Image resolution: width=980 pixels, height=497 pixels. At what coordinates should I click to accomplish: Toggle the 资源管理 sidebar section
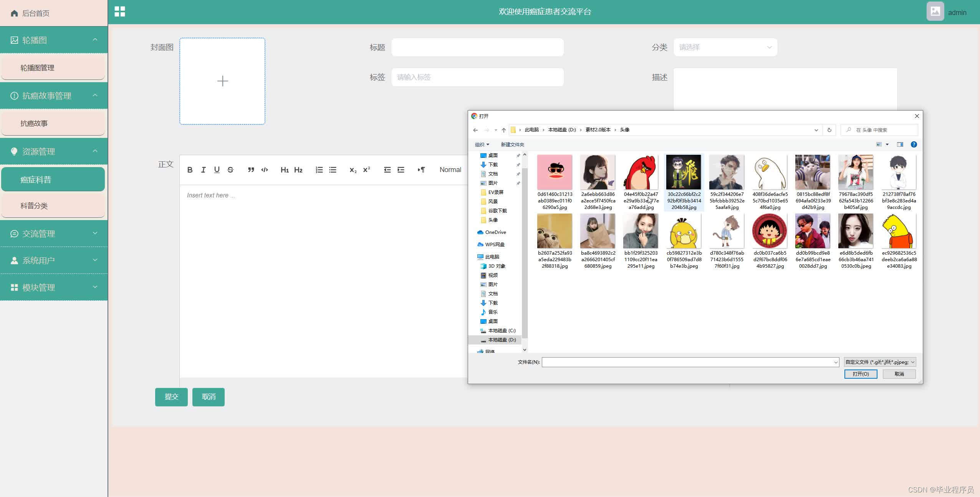[54, 151]
